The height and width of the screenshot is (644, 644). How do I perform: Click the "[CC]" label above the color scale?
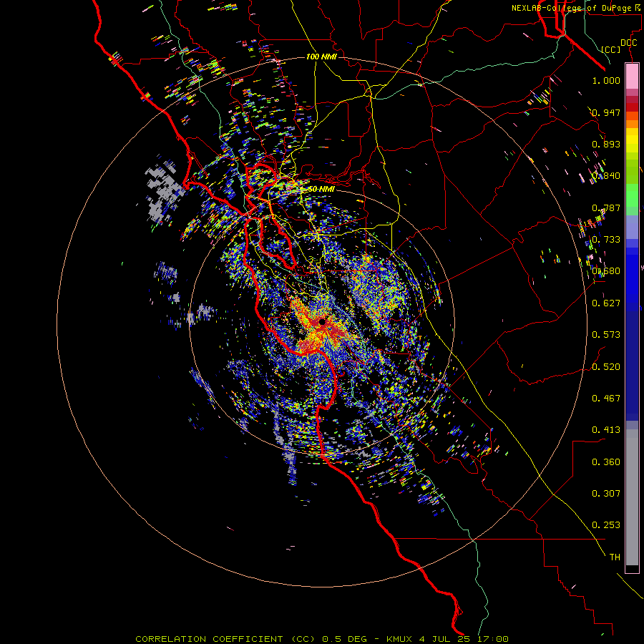click(x=611, y=49)
